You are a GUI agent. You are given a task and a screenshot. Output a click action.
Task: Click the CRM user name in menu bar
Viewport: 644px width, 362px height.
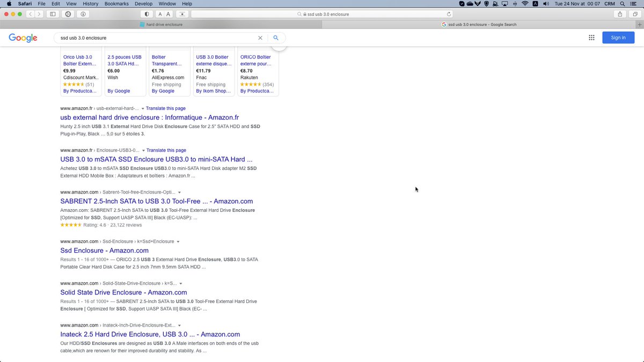610,4
